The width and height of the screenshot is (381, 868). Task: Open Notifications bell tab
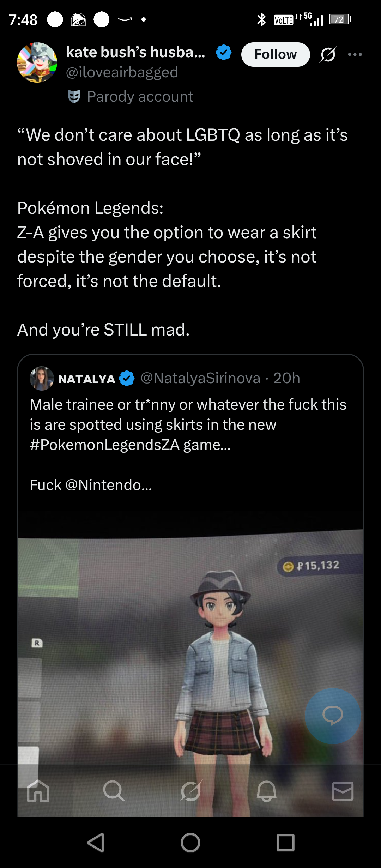267,791
